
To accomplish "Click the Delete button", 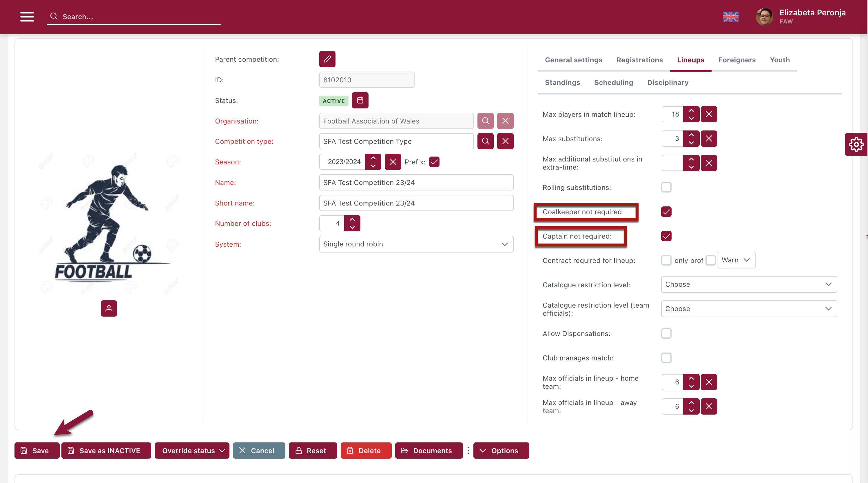I will (366, 451).
